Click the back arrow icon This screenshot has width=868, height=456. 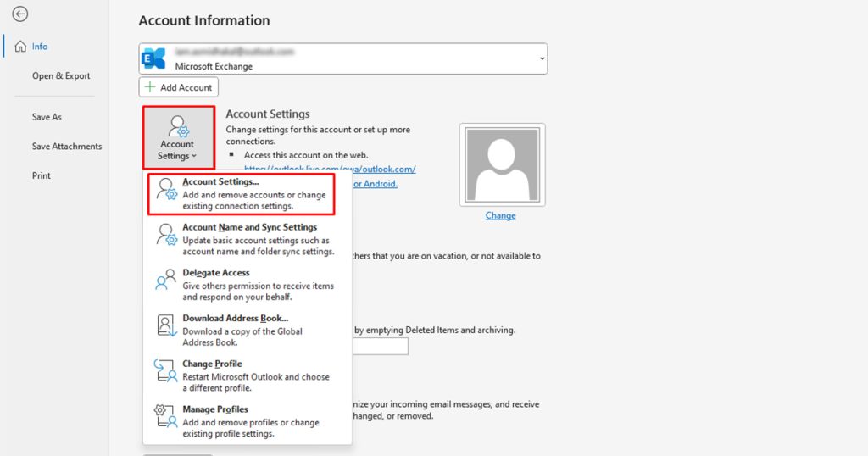[x=20, y=14]
